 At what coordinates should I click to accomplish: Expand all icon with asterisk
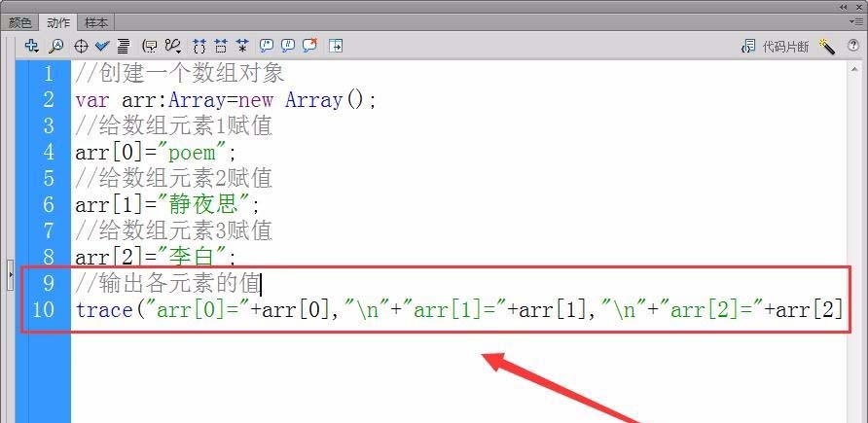coord(242,46)
